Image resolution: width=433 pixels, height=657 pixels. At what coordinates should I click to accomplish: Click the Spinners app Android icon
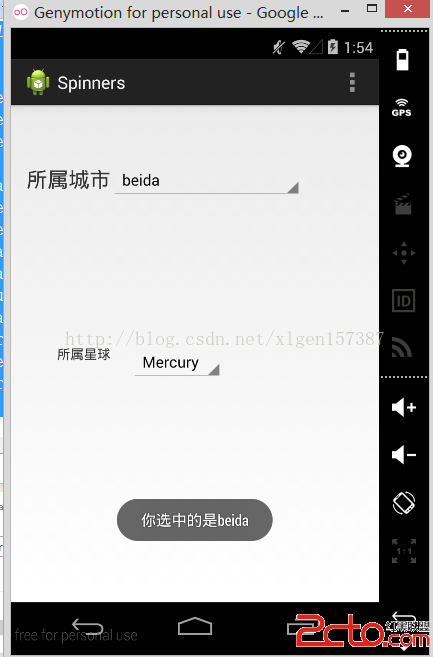pos(38,82)
